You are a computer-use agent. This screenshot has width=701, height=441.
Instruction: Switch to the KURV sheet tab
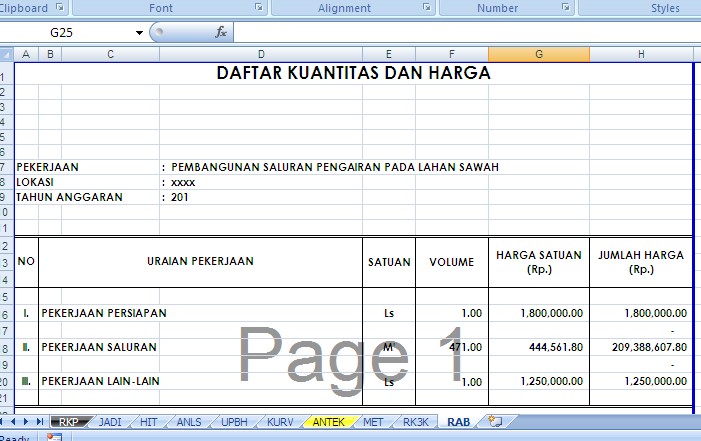pyautogui.click(x=280, y=422)
